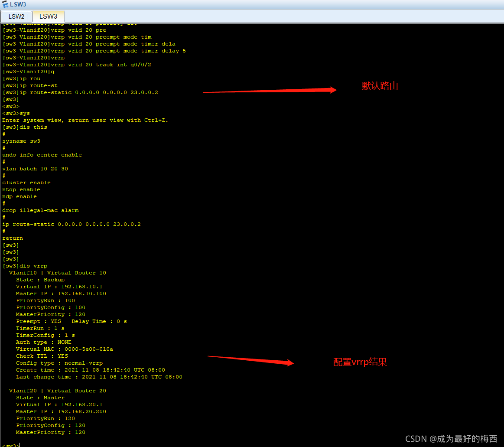Image resolution: width=504 pixels, height=447 pixels.
Task: Click 'Virtual IP : 192.168.20.1' line
Action: click(x=59, y=405)
